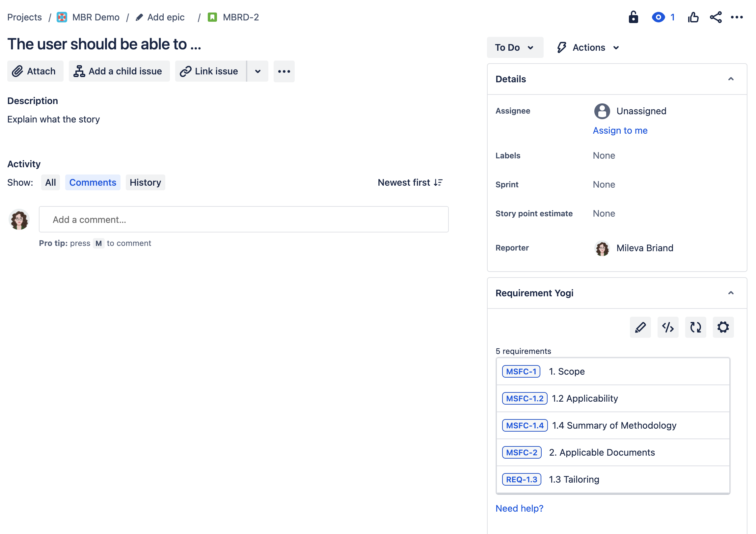Share the issue via share icon
Image resolution: width=756 pixels, height=534 pixels.
coord(715,17)
